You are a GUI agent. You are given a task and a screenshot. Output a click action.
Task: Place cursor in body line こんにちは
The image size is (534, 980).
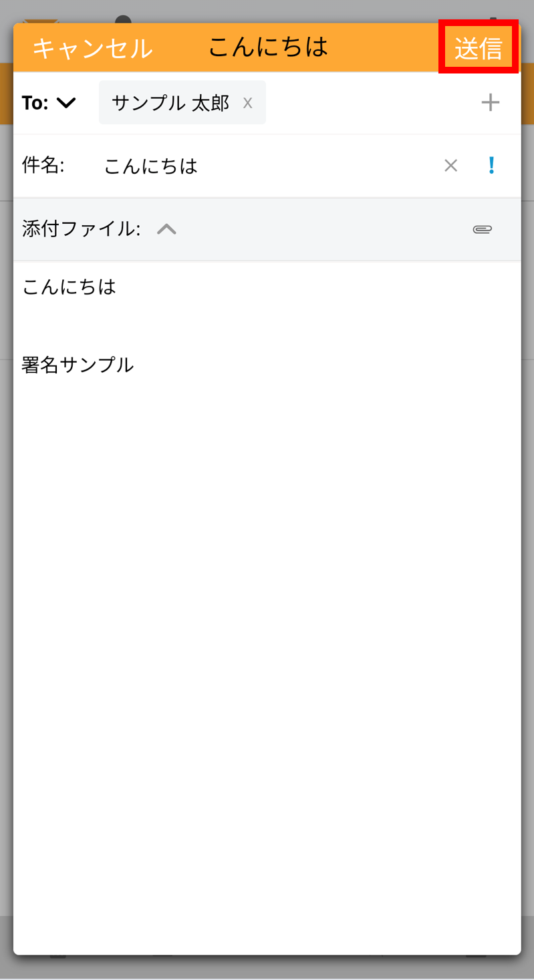(x=70, y=287)
